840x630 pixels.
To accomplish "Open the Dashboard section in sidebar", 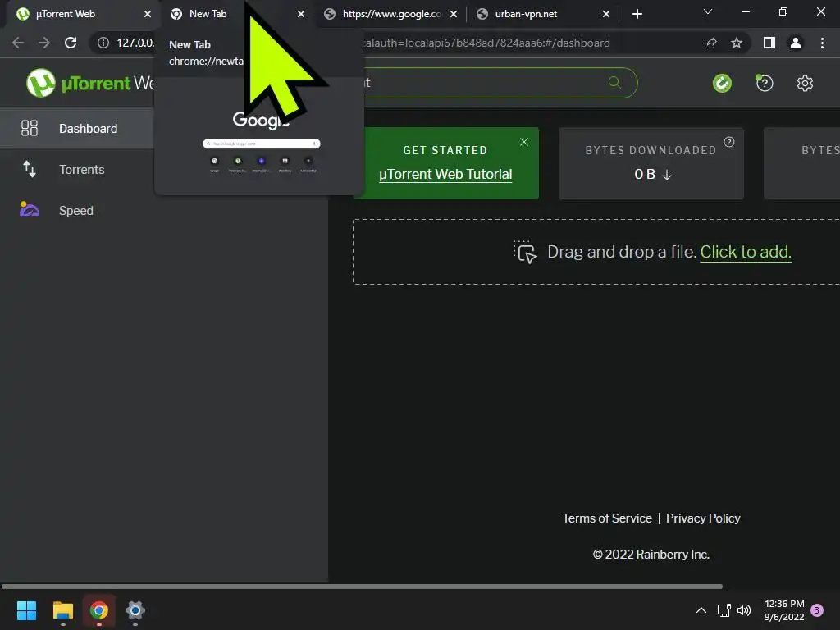I will [x=76, y=129].
